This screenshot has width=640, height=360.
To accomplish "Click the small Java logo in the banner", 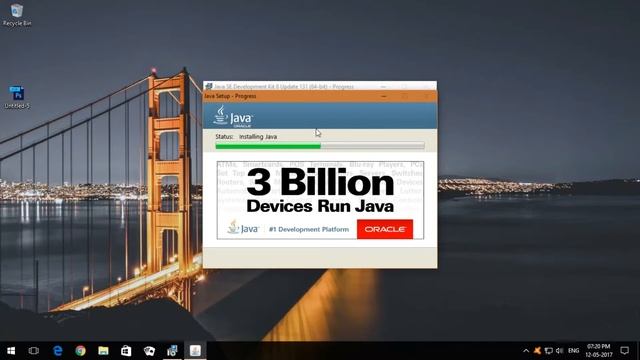I will point(243,227).
